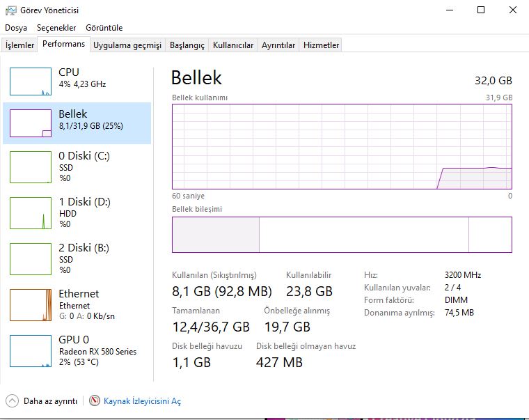Click the Kaynak İzleyicisi resource monitor icon

point(95,401)
